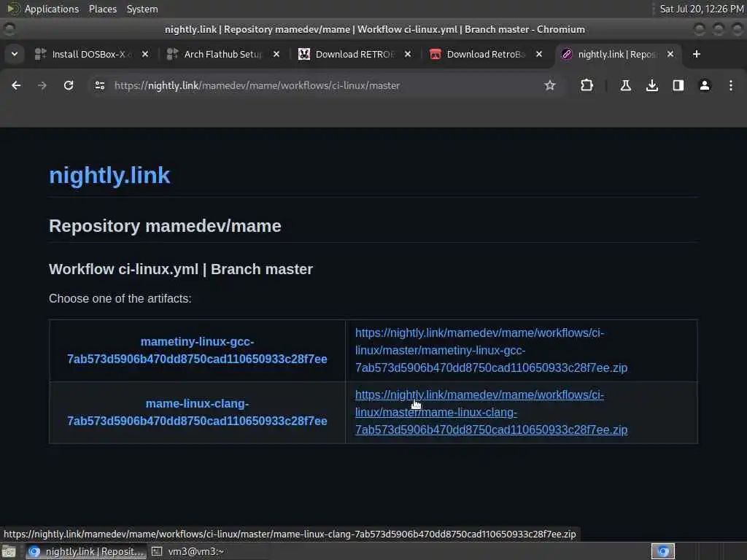Open mame-linux-clang artifact name link
The width and height of the screenshot is (747, 560).
[197, 413]
